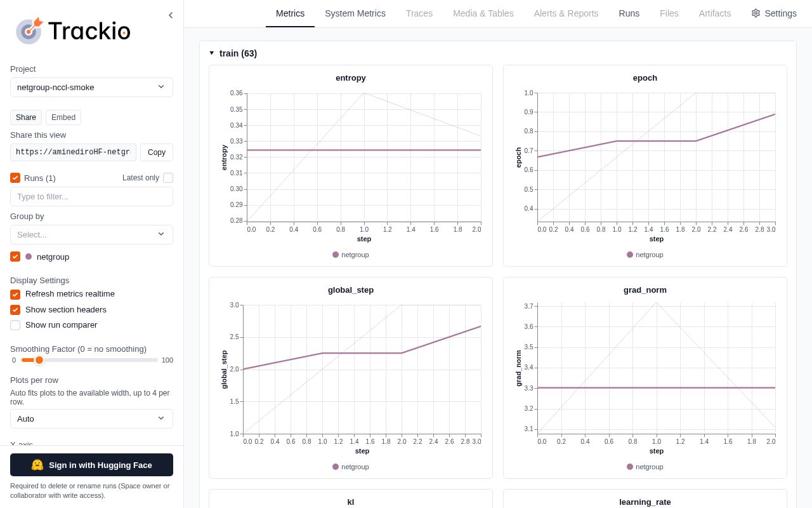Click the Share button
This screenshot has height=508, width=812.
point(26,117)
